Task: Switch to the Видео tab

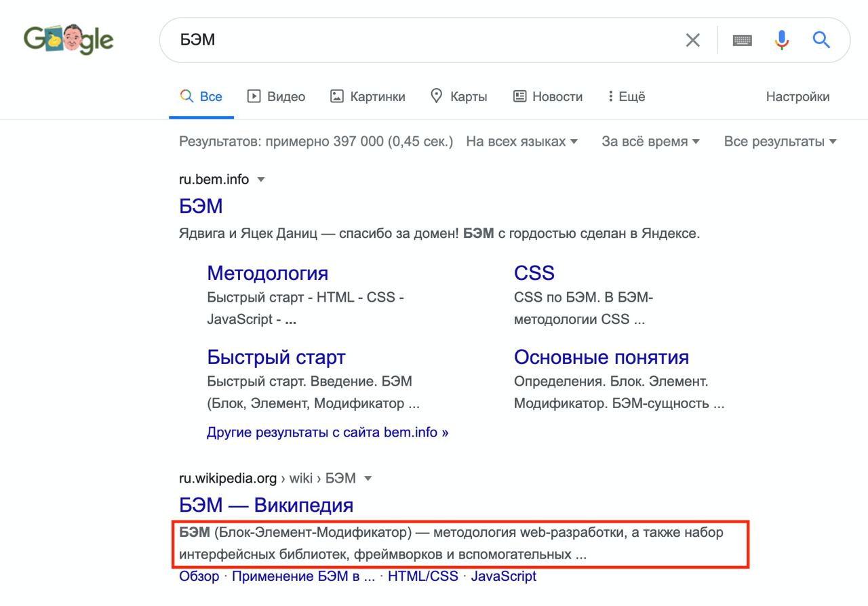Action: coord(276,97)
